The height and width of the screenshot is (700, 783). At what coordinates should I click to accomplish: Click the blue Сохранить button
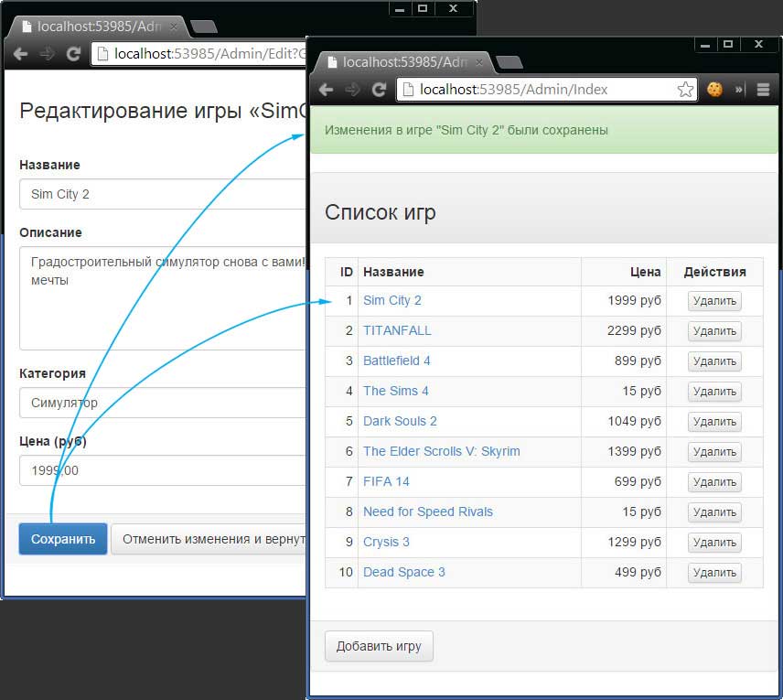(63, 539)
